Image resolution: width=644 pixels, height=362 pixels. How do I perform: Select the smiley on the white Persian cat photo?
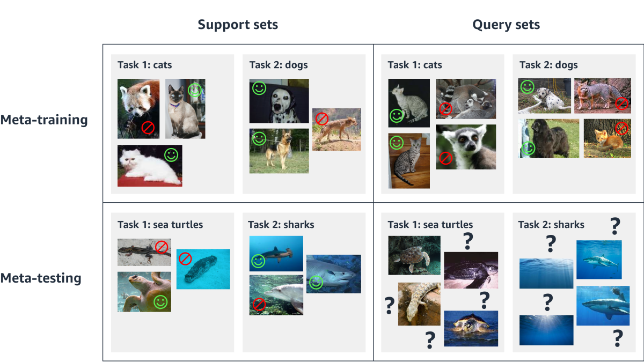[x=171, y=155]
